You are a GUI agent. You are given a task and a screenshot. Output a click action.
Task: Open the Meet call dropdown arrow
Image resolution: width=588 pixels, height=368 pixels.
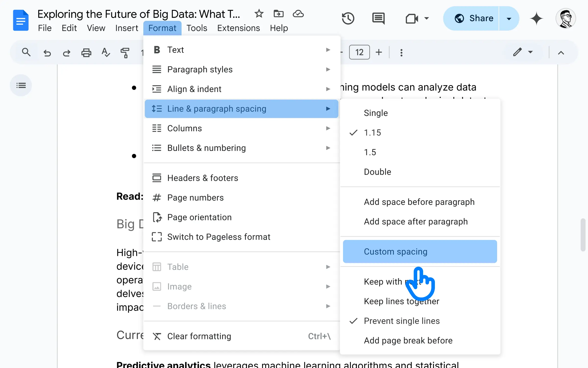(427, 18)
